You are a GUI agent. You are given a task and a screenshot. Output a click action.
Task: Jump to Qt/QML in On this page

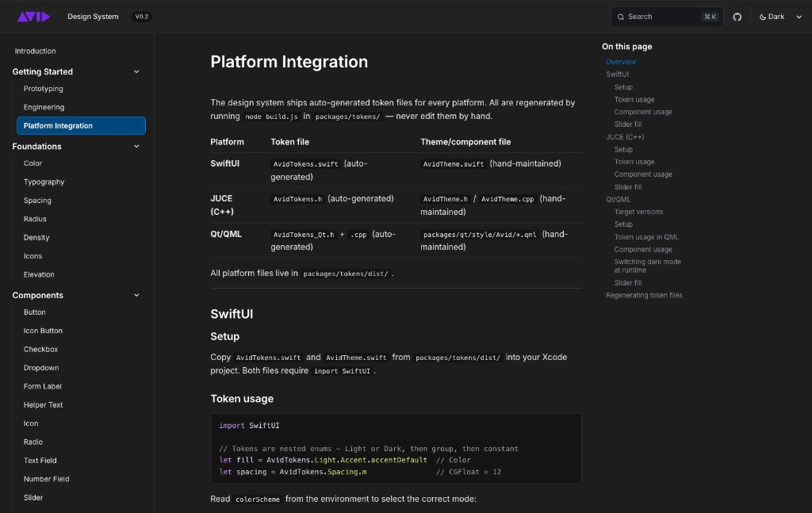click(x=619, y=199)
